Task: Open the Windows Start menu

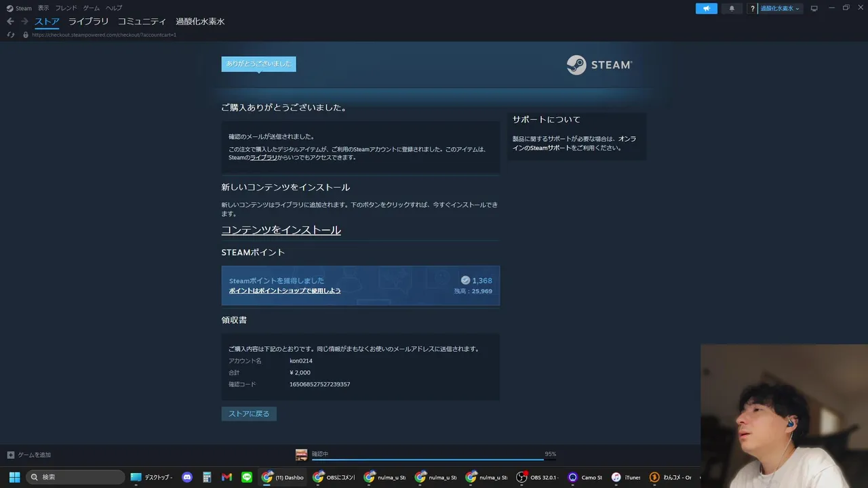Action: point(14,477)
